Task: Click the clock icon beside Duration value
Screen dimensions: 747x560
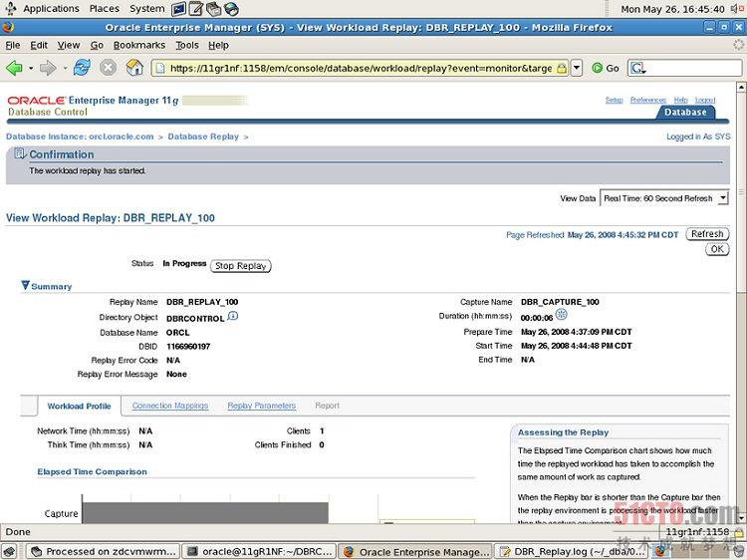Action: (x=562, y=315)
